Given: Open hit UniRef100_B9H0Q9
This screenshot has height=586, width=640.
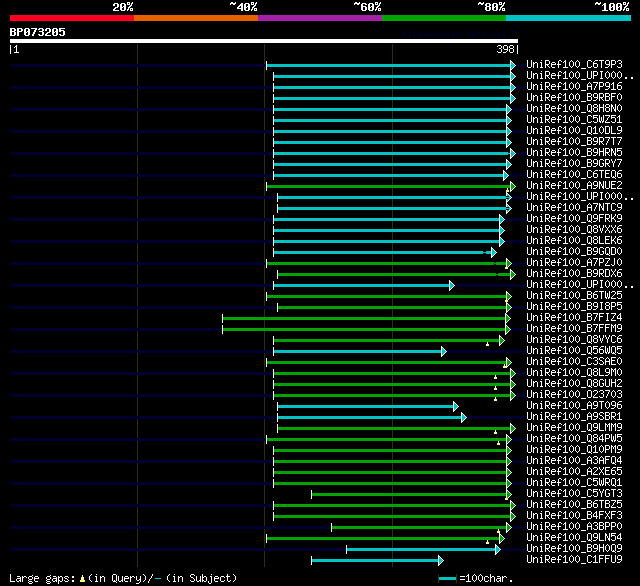Looking at the screenshot, I should tap(574, 549).
